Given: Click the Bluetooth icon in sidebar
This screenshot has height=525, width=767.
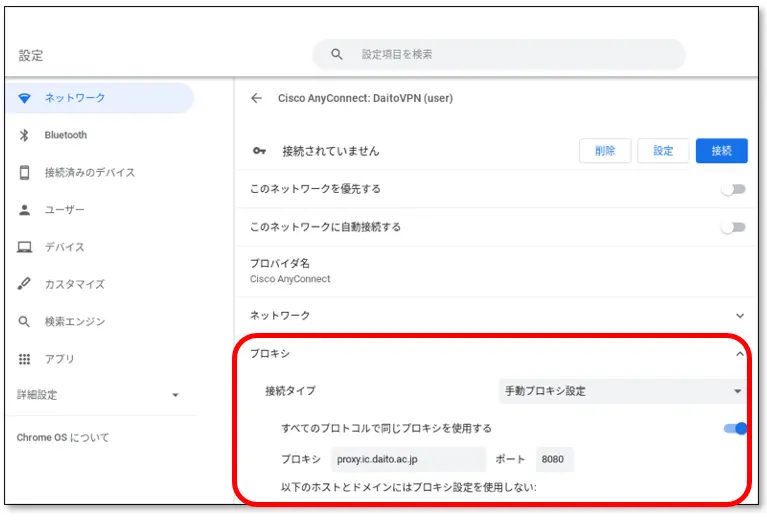Looking at the screenshot, I should tap(25, 135).
